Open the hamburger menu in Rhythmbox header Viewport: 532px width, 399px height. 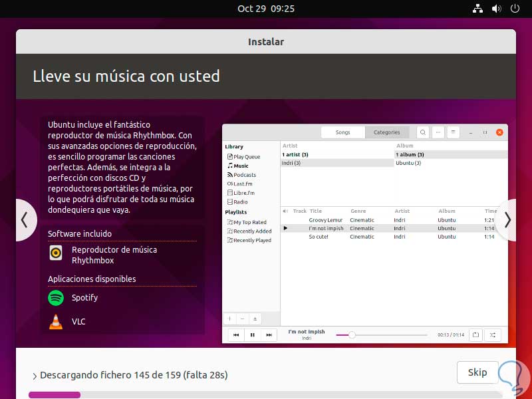coord(454,132)
